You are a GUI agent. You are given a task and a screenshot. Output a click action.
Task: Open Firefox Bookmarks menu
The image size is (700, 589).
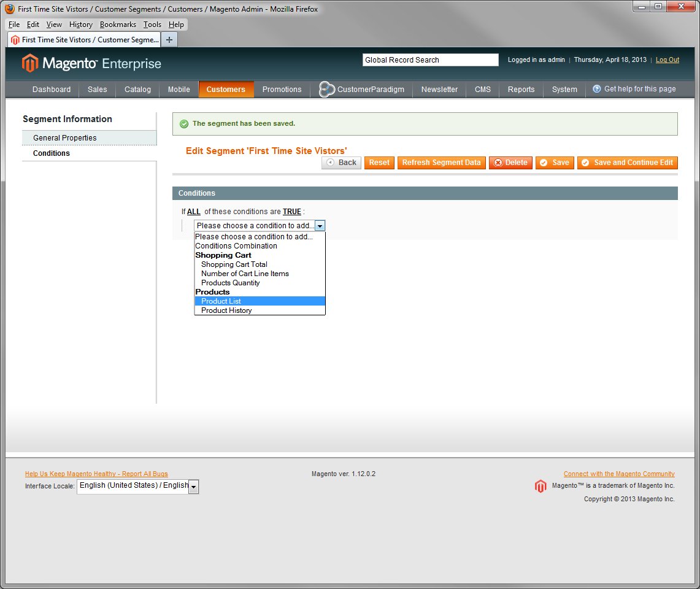pos(118,25)
